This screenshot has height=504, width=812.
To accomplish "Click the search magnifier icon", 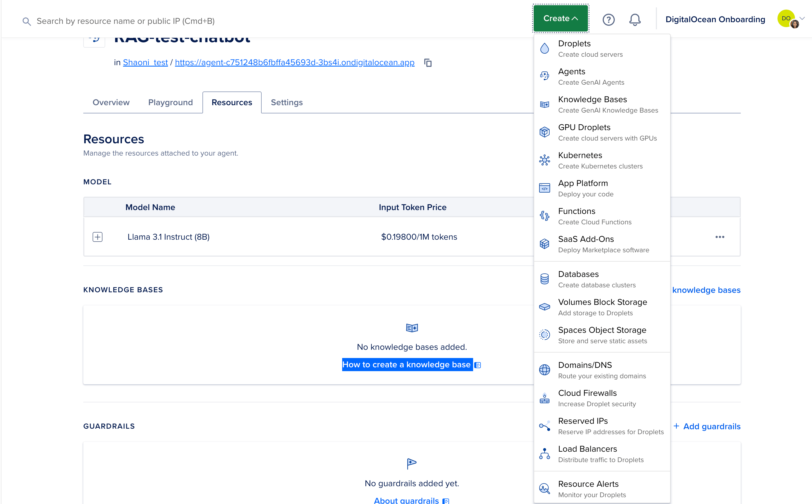I will click(27, 22).
